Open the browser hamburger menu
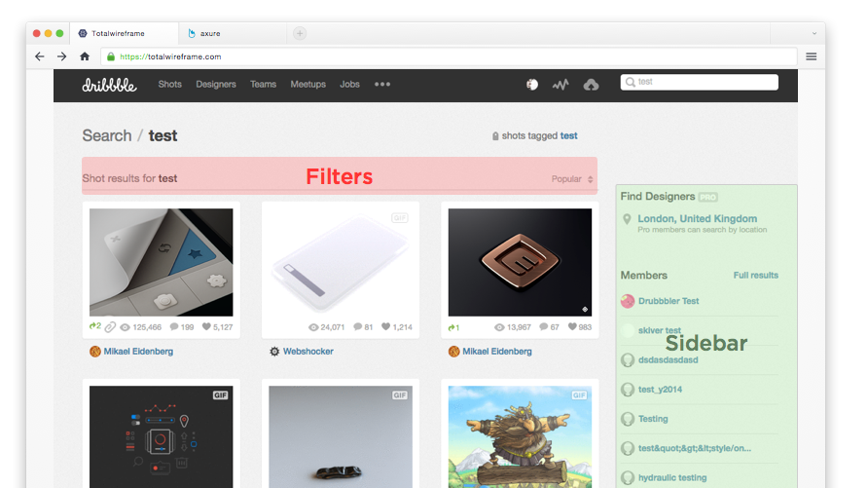 click(811, 56)
